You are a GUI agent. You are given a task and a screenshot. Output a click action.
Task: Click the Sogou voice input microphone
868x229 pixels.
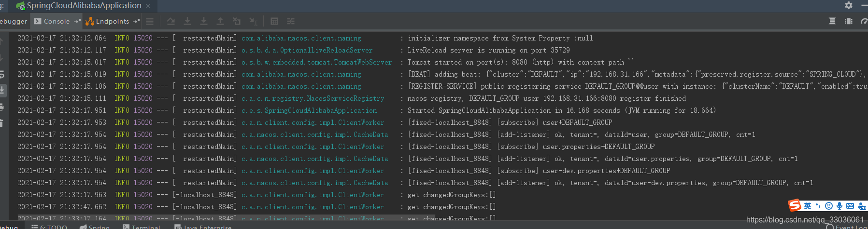tap(840, 206)
